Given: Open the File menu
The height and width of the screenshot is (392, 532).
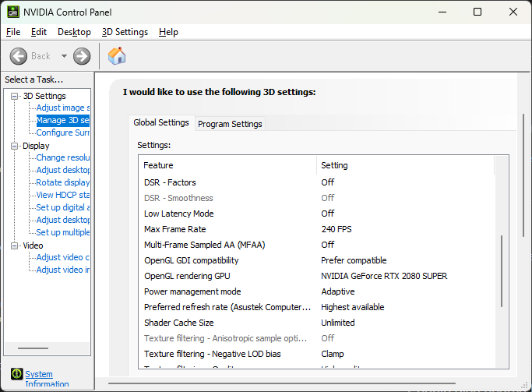Looking at the screenshot, I should click(13, 32).
